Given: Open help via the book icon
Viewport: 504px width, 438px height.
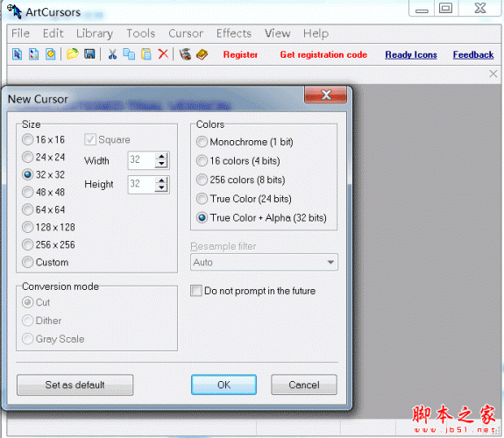Looking at the screenshot, I should [202, 54].
